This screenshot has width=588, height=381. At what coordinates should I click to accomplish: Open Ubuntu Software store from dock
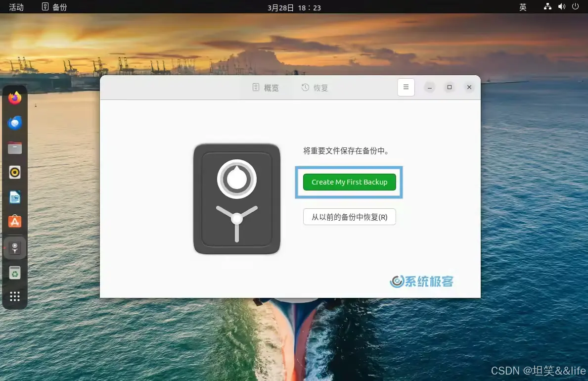click(x=15, y=222)
